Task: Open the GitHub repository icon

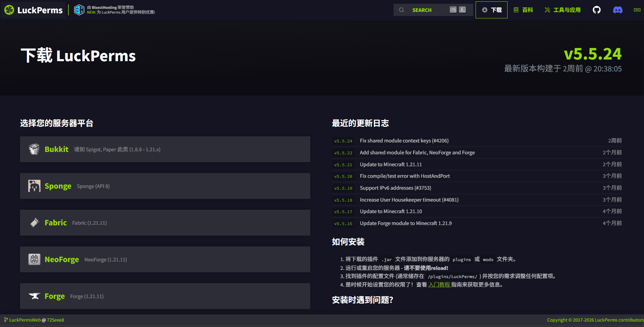Action: point(596,10)
